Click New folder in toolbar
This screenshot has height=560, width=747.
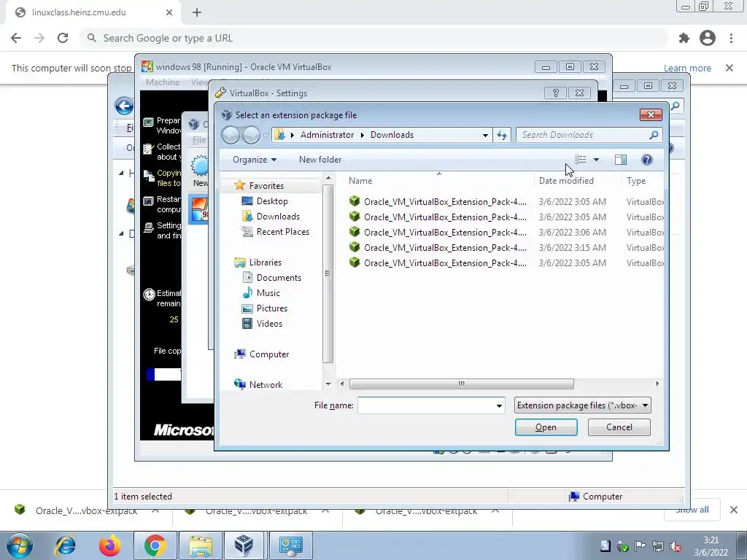pyautogui.click(x=320, y=160)
